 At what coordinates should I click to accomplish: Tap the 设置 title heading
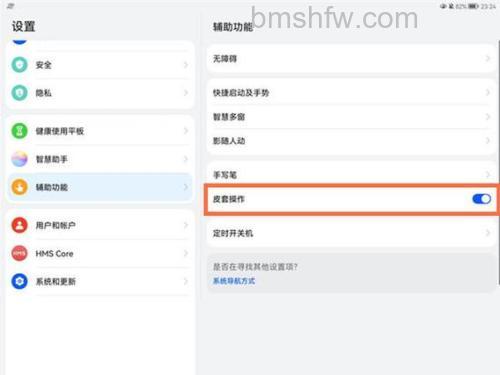click(23, 26)
